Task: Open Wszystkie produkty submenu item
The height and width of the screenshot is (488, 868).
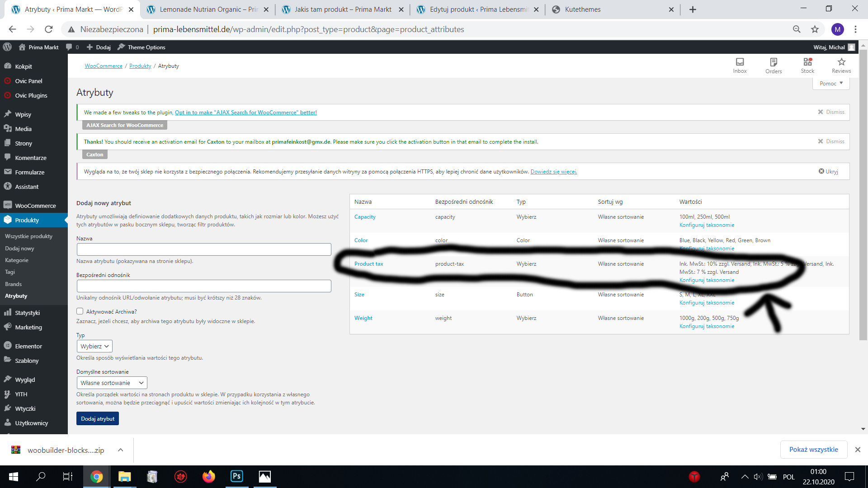Action: (29, 236)
